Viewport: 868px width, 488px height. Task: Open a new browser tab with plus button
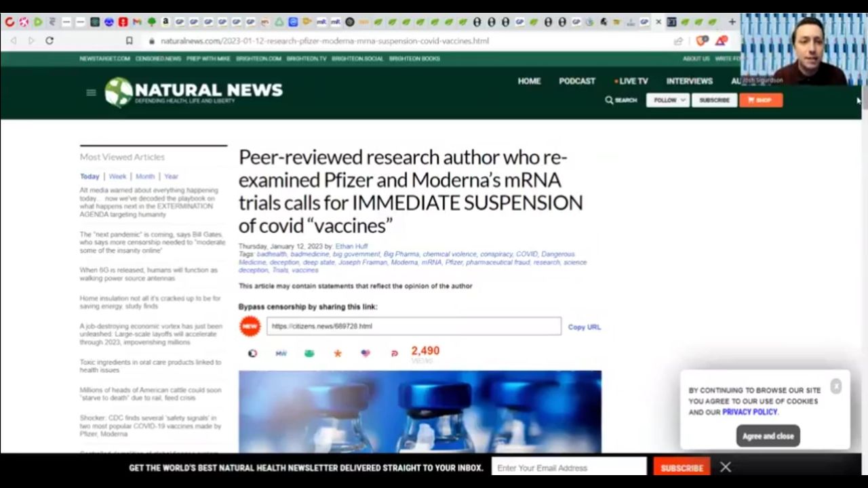pos(732,22)
